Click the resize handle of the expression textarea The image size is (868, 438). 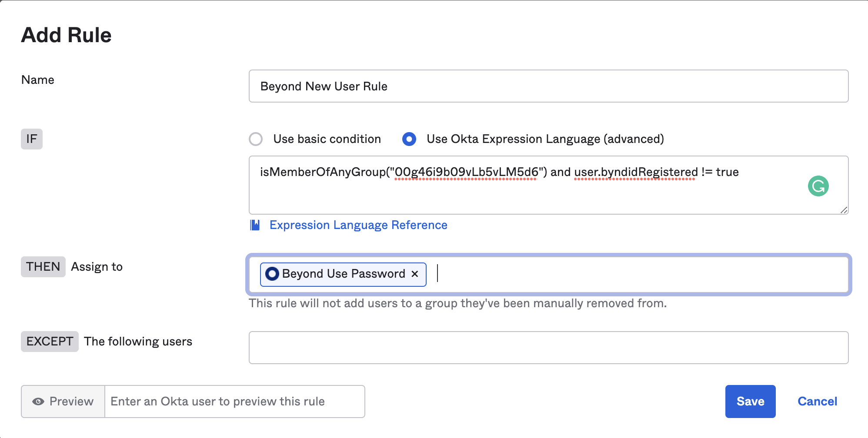coord(844,210)
